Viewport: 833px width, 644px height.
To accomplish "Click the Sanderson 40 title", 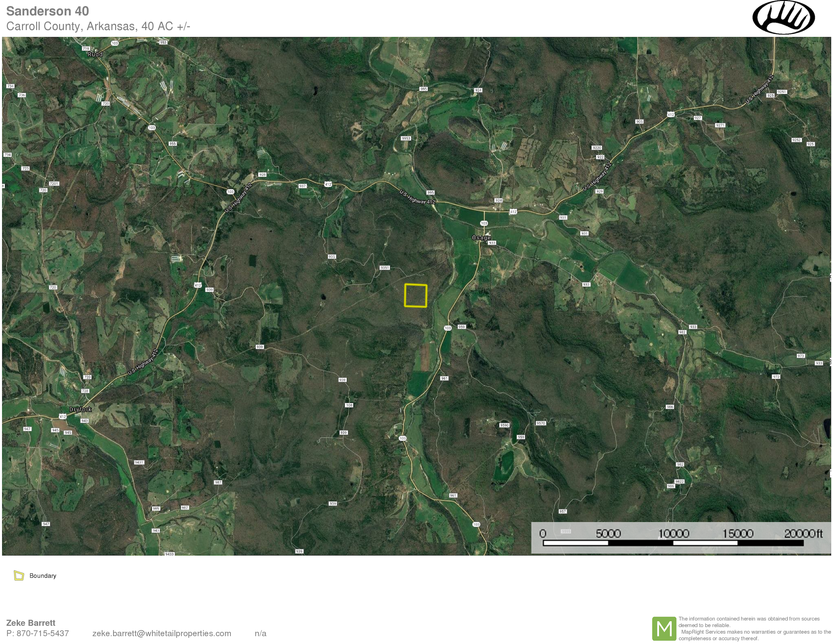I will [x=48, y=11].
